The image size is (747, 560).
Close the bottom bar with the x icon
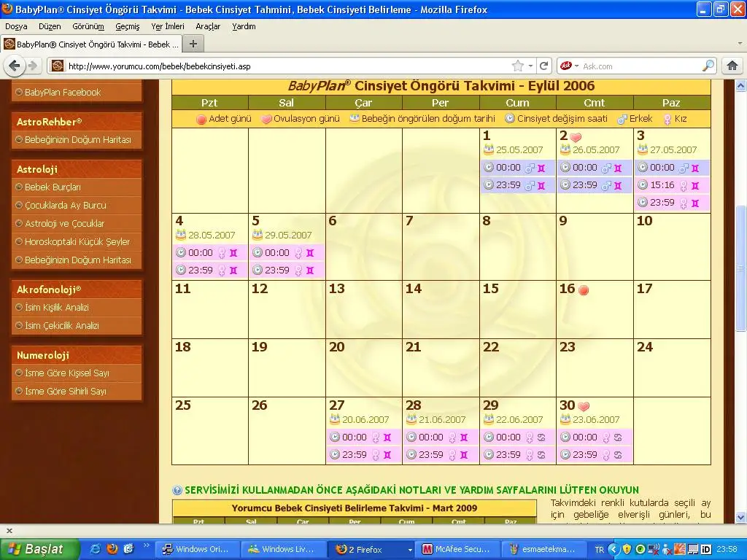(x=9, y=531)
